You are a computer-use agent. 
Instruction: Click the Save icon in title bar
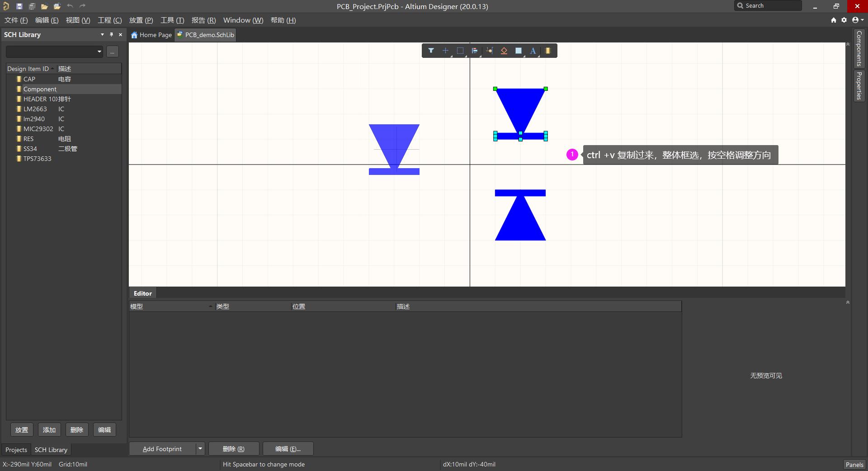19,6
